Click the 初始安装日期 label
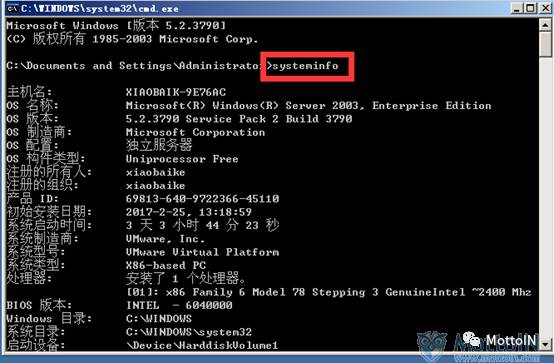 (x=49, y=212)
